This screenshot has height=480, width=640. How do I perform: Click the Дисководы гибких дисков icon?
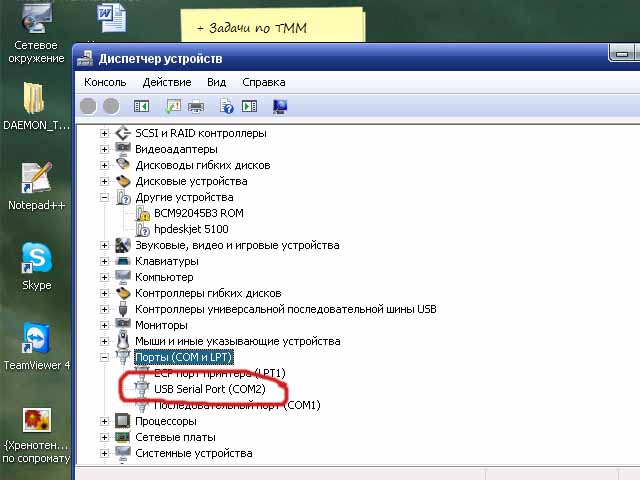123,164
